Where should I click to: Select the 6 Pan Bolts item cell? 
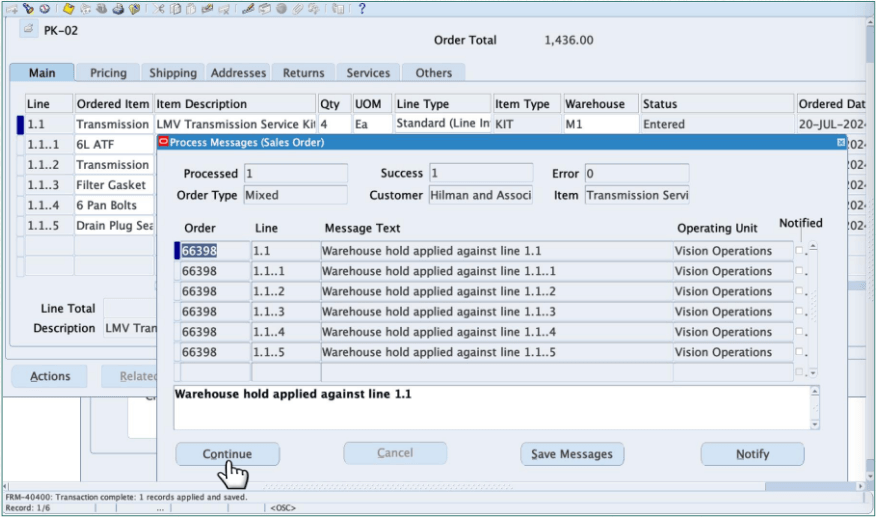pyautogui.click(x=114, y=205)
